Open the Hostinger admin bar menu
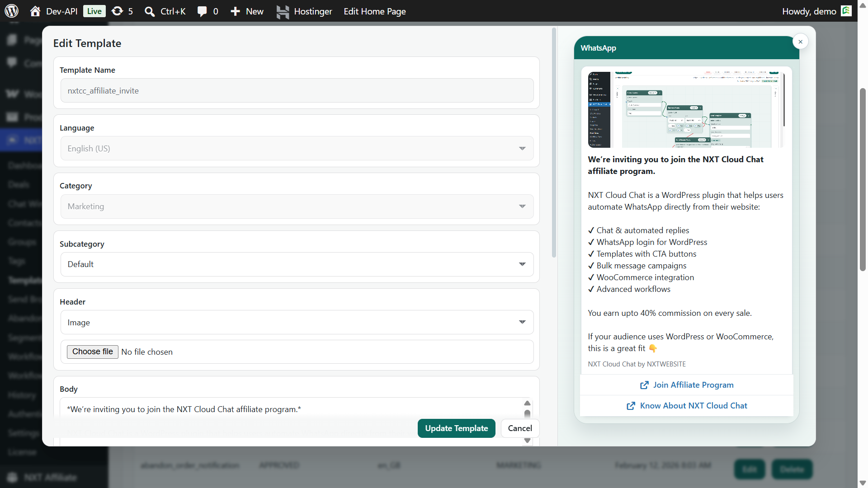Image resolution: width=868 pixels, height=488 pixels. tap(304, 11)
